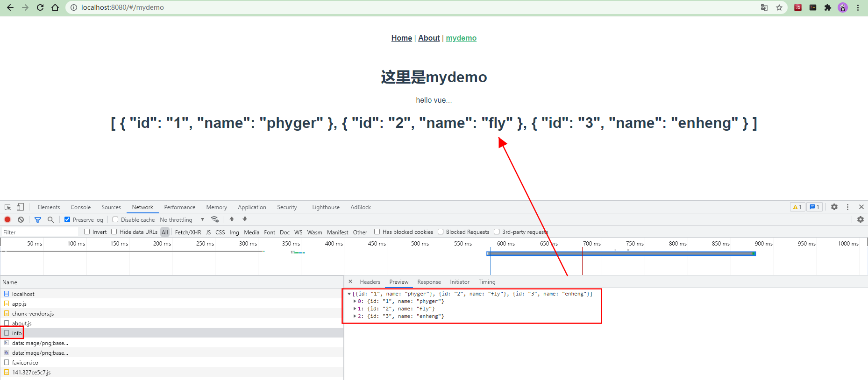Clear the network log

pos(21,219)
